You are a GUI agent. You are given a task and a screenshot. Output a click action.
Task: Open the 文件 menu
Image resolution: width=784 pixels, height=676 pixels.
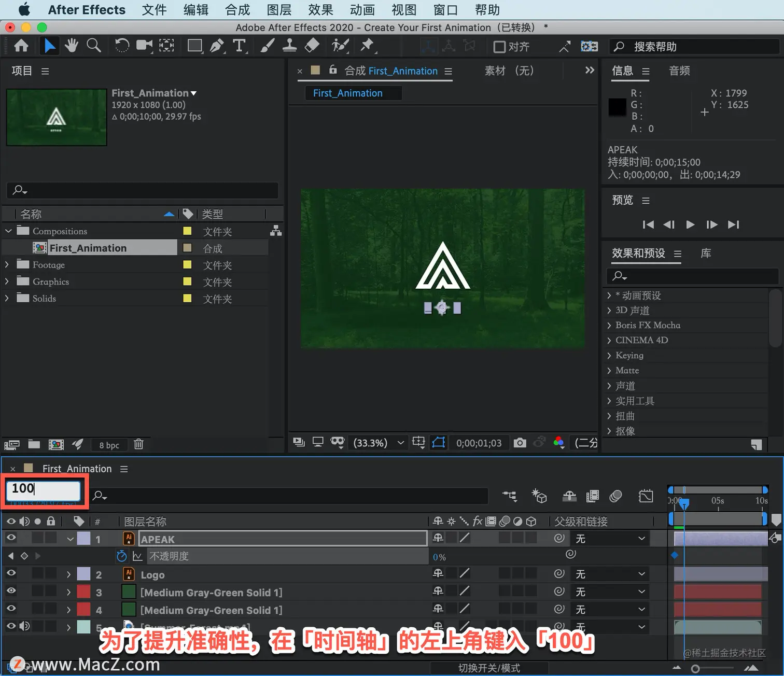coord(154,10)
